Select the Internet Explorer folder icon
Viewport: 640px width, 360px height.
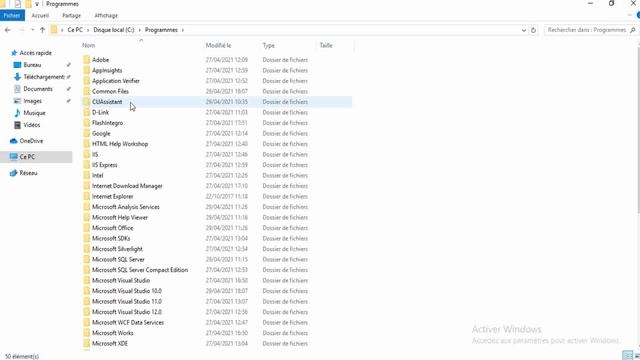87,196
